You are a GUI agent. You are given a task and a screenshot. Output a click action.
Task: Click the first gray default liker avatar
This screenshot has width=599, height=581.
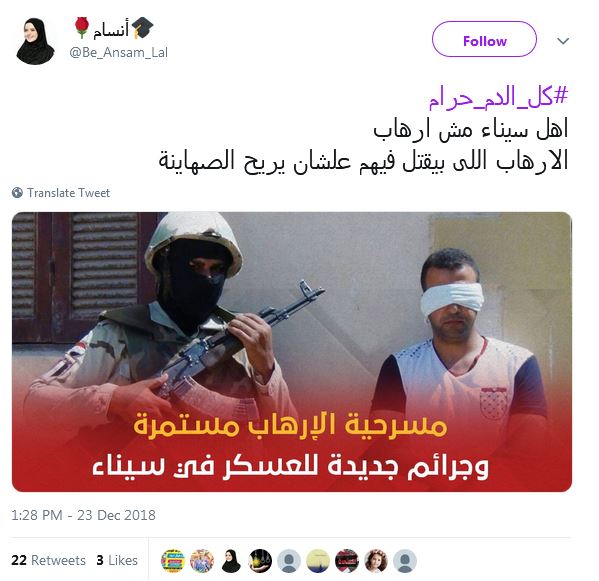289,561
